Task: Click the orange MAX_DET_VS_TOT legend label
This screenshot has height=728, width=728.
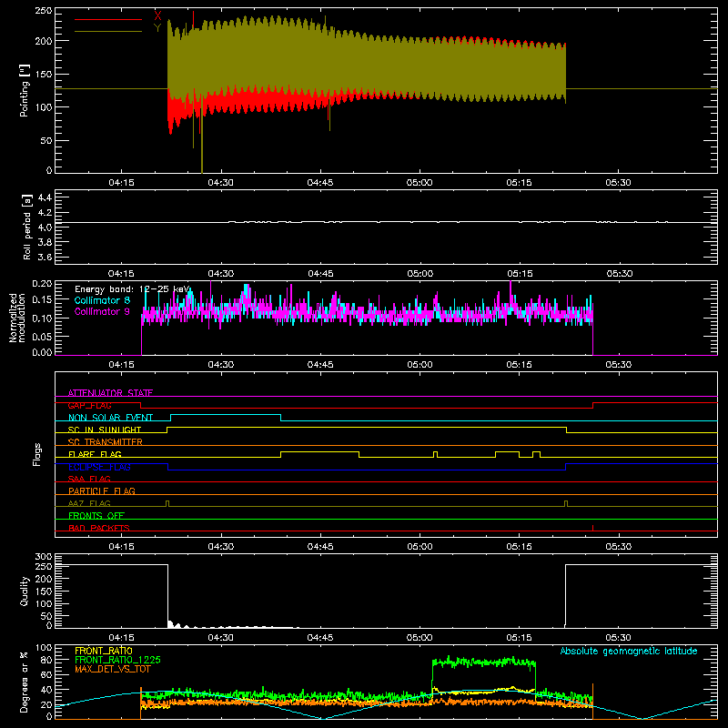Action: coord(113,669)
